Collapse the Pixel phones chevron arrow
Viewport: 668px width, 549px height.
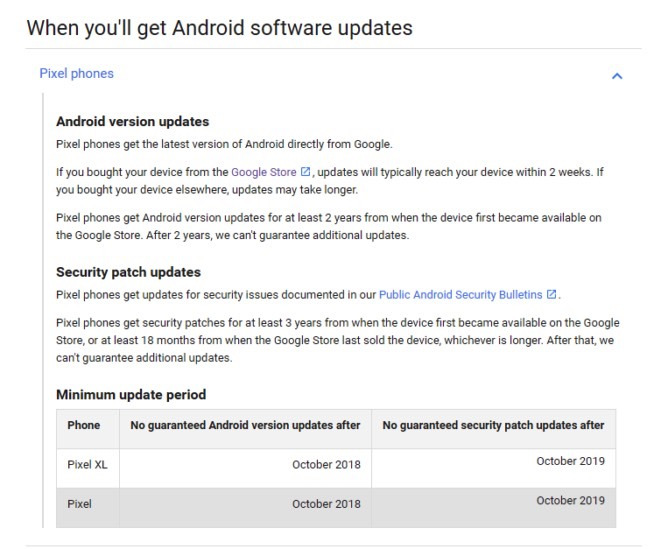coord(617,76)
